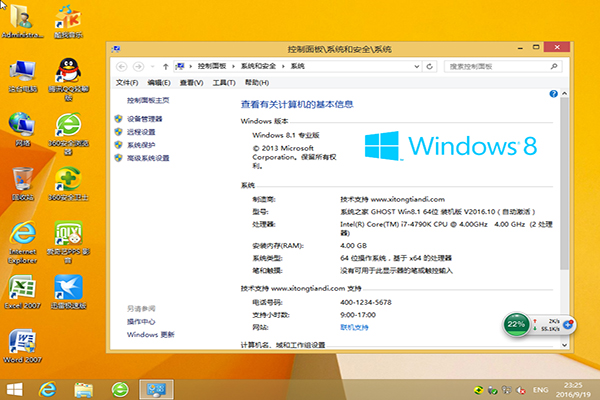600x400 pixels.
Task: Click the 联机支持 website link
Action: click(x=354, y=326)
